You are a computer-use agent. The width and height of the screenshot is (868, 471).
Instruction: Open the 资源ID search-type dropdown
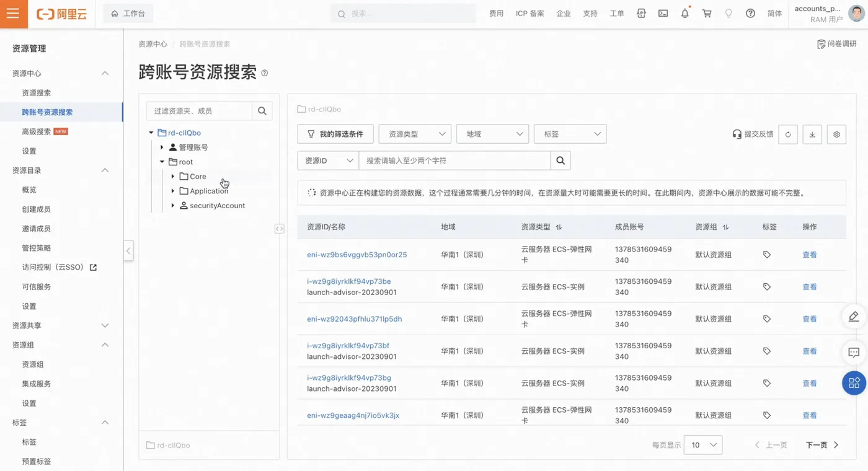click(x=328, y=161)
